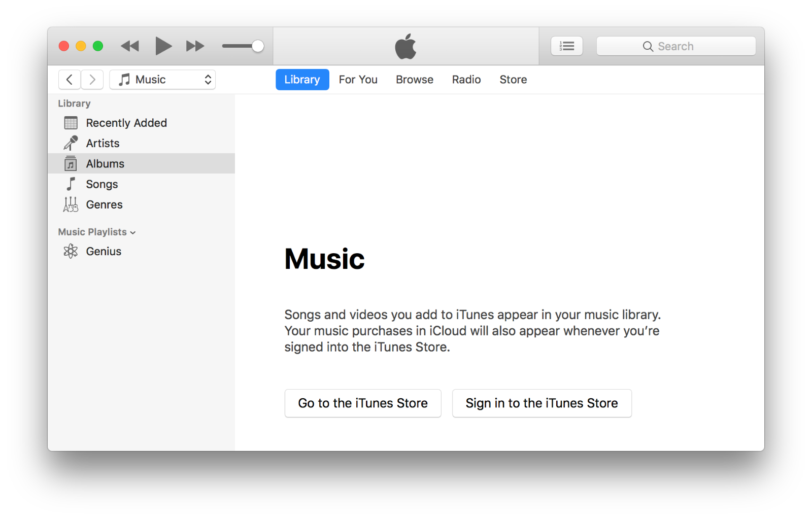The width and height of the screenshot is (812, 519).
Task: Select Genres in the sidebar
Action: (141, 204)
